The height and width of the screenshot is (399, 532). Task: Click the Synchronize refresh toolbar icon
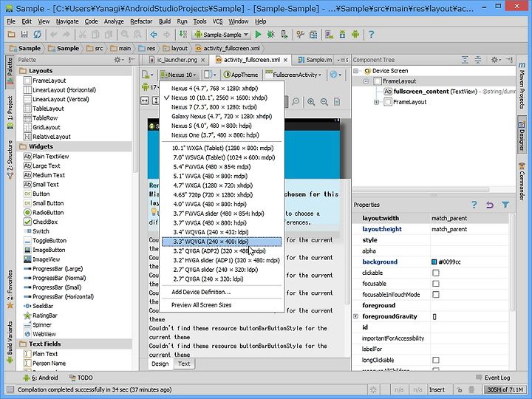pos(37,35)
